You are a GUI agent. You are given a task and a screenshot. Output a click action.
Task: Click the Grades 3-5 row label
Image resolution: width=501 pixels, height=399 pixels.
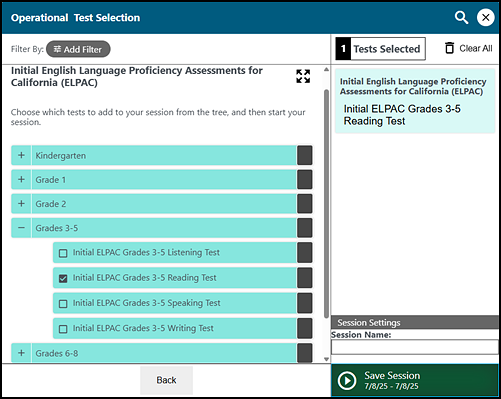tap(57, 228)
